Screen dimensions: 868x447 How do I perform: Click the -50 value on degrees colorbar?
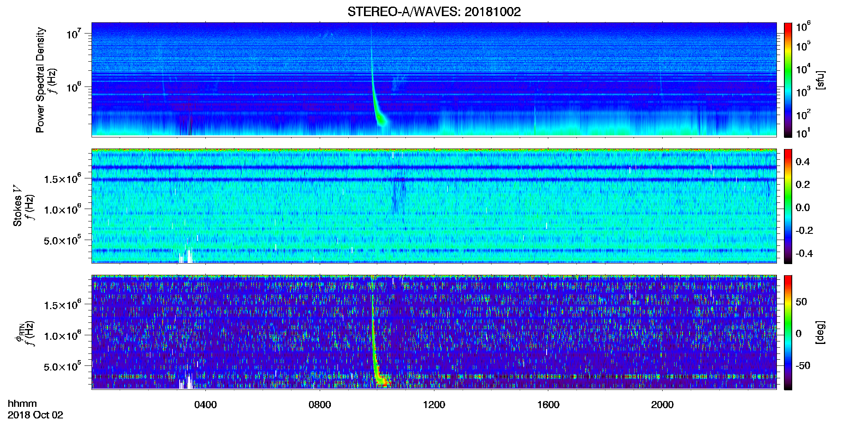pyautogui.click(x=803, y=365)
